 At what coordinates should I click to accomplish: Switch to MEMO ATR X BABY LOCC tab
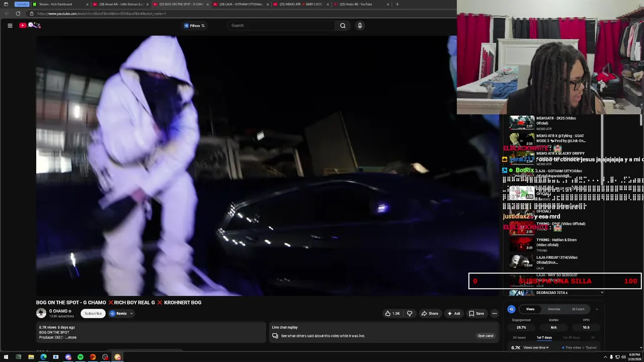[300, 4]
